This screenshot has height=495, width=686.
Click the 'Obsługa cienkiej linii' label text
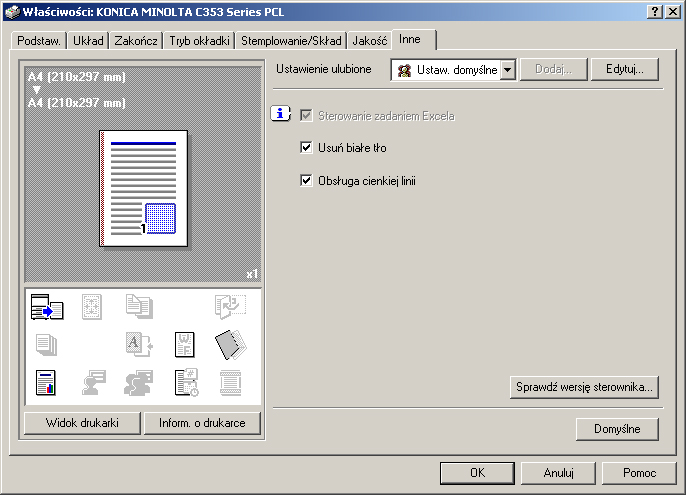pyautogui.click(x=367, y=181)
